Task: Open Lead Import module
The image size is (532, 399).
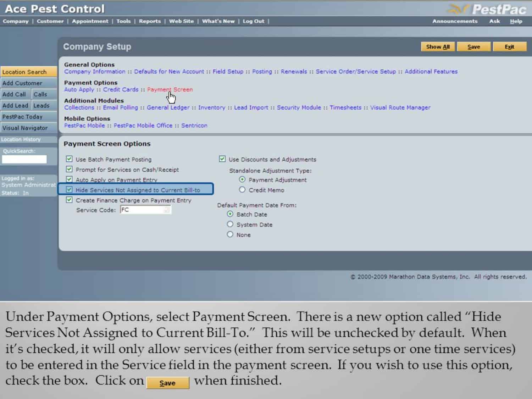Action: pyautogui.click(x=251, y=107)
